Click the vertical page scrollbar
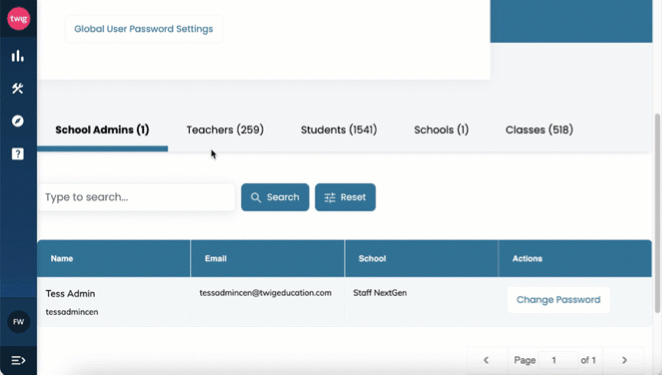662x375 pixels. click(x=657, y=213)
